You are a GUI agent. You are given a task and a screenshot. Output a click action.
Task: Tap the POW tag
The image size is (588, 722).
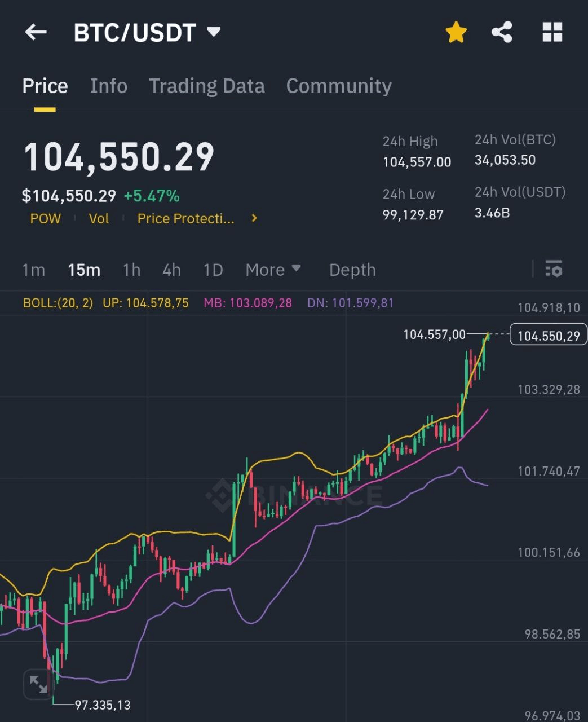point(45,218)
